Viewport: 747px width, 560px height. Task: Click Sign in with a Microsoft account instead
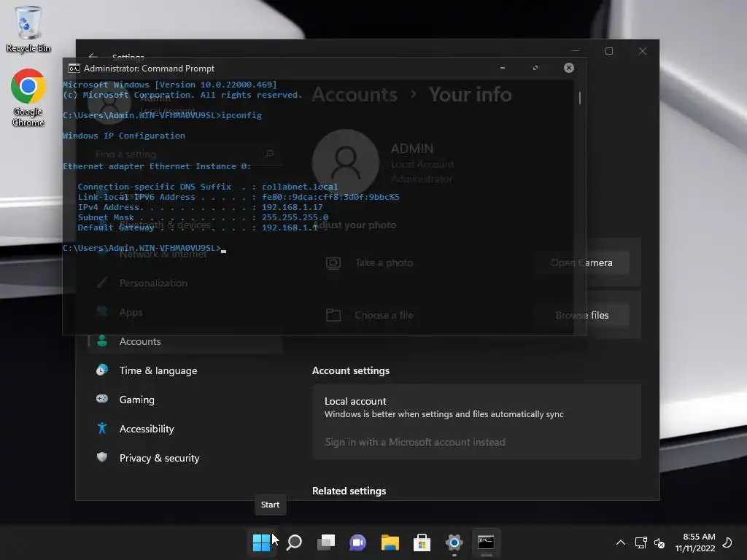click(415, 442)
